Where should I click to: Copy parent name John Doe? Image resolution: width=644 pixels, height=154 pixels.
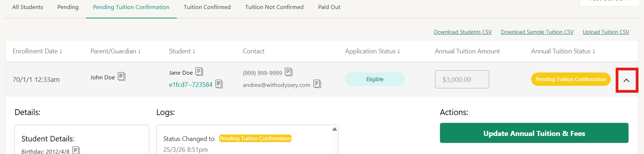pos(121,76)
